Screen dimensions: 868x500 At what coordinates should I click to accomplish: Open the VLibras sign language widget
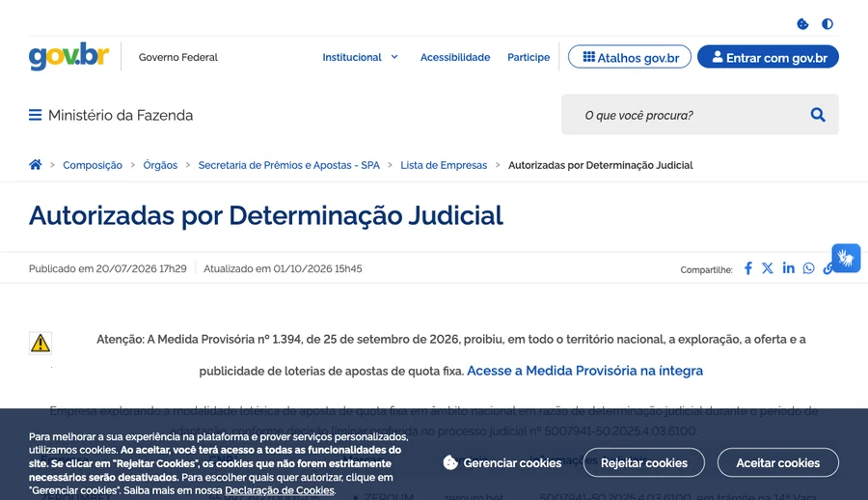tap(846, 259)
